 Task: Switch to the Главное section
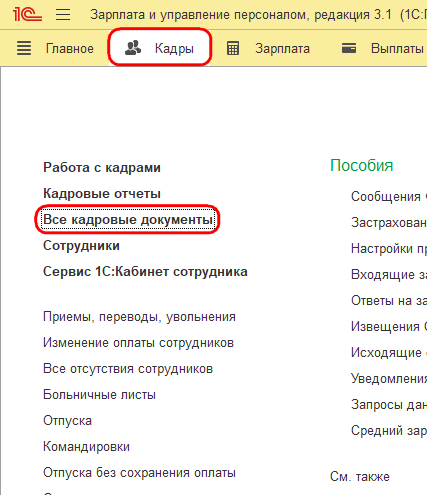70,49
